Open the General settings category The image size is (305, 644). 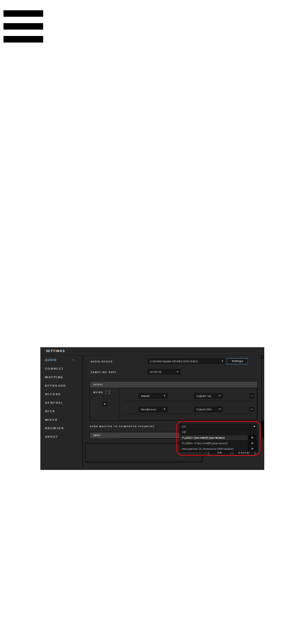pyautogui.click(x=54, y=403)
